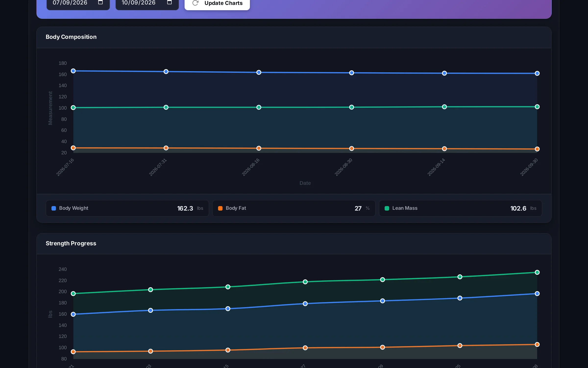This screenshot has width=588, height=368.
Task: Click the green Lean Mass legend swatch
Action: coord(387,208)
